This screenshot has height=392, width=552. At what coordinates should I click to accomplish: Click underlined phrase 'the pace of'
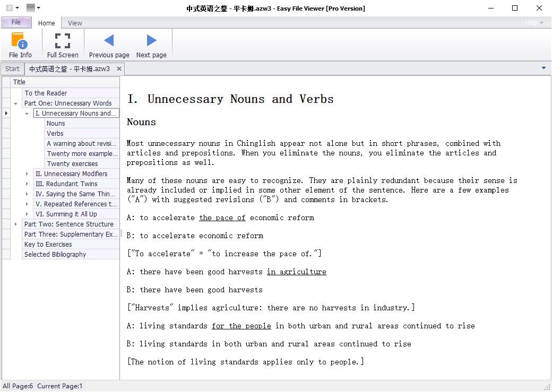click(222, 218)
